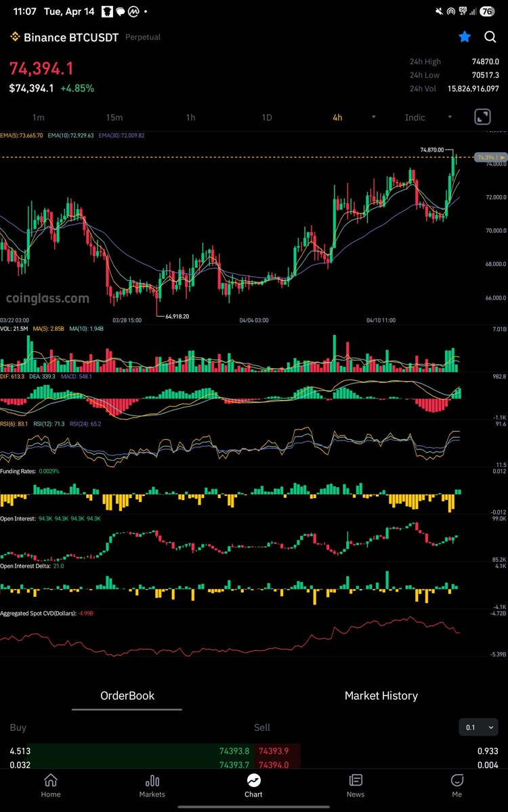Screen dimensions: 508x812
Task: Tap the VOL 21.5M legend
Action: point(14,328)
